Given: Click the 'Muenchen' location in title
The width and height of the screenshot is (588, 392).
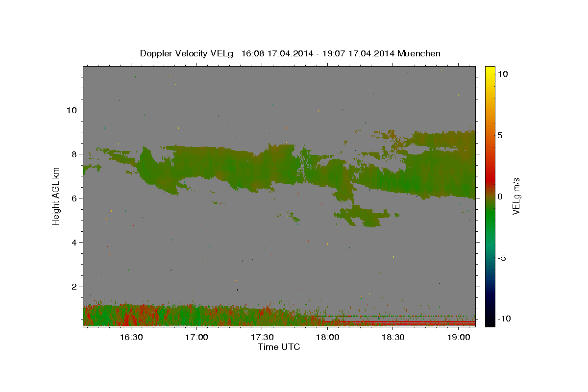Looking at the screenshot, I should coord(419,53).
